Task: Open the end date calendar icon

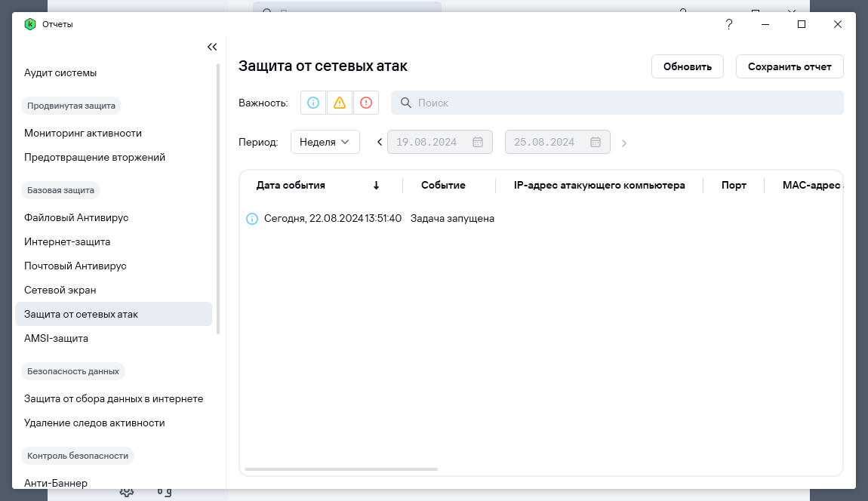Action: pos(596,142)
